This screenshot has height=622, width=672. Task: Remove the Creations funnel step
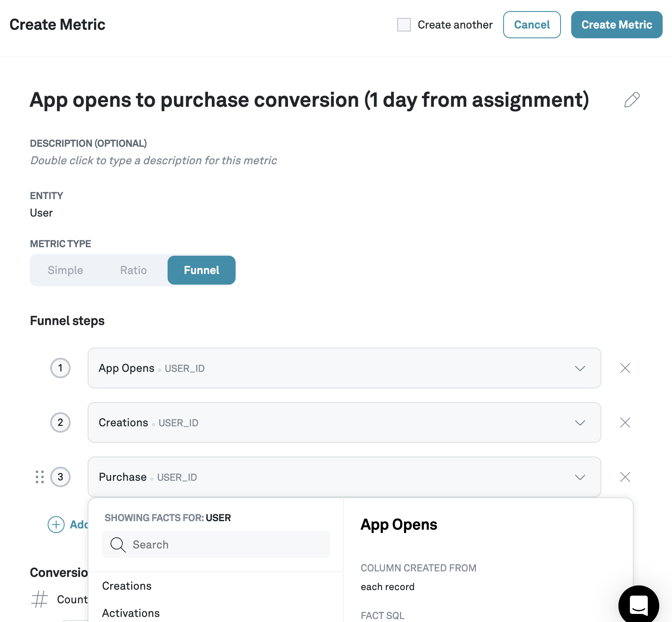pos(625,422)
